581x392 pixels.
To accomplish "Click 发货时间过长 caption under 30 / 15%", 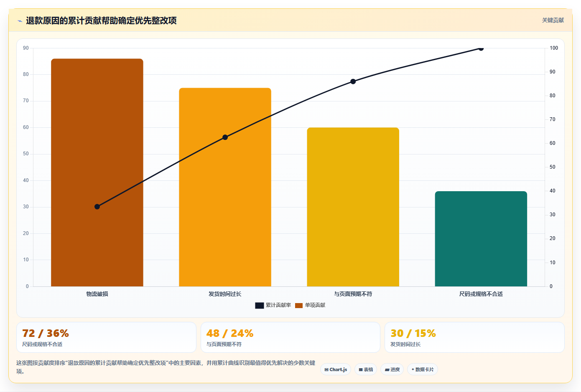I will coord(405,344).
